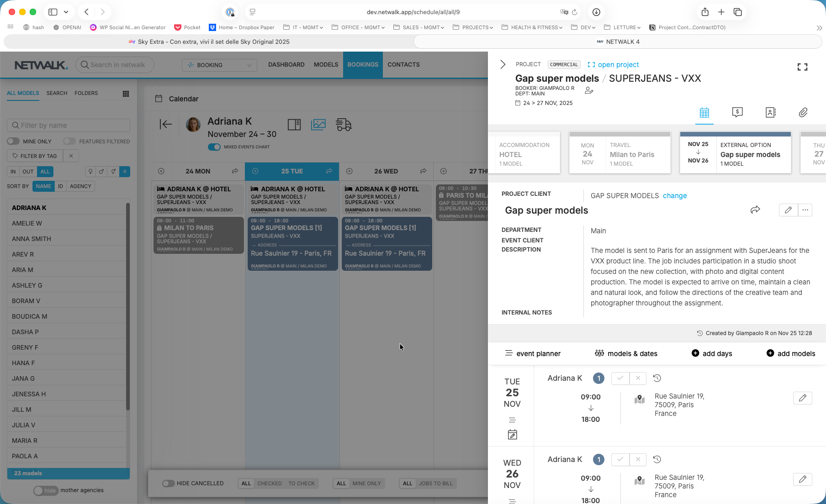Switch to the Models navigation tab
826x504 pixels.
(326, 64)
